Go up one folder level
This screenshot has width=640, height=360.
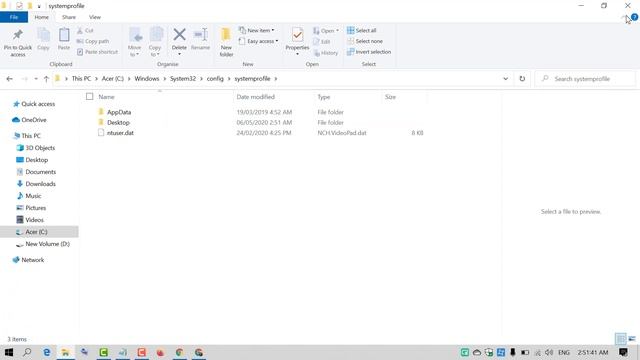coord(46,79)
